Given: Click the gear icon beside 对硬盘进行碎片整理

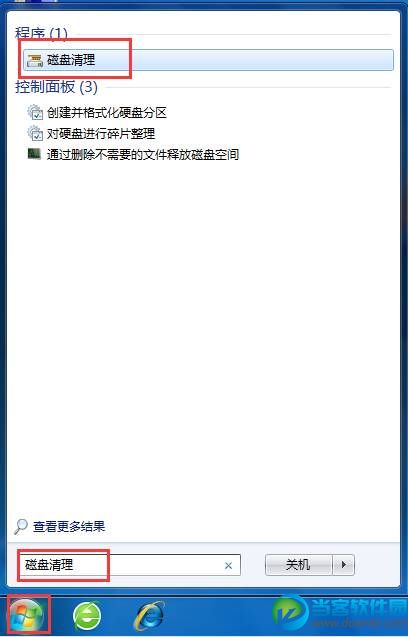Looking at the screenshot, I should pyautogui.click(x=35, y=133).
